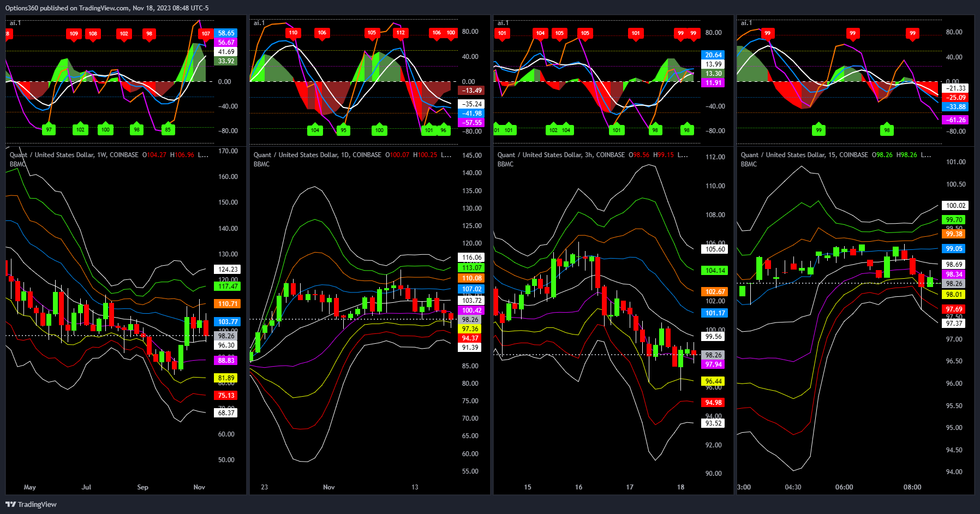This screenshot has height=514, width=980.
Task: Click the BBMC label in the 1W chart
Action: 17,164
